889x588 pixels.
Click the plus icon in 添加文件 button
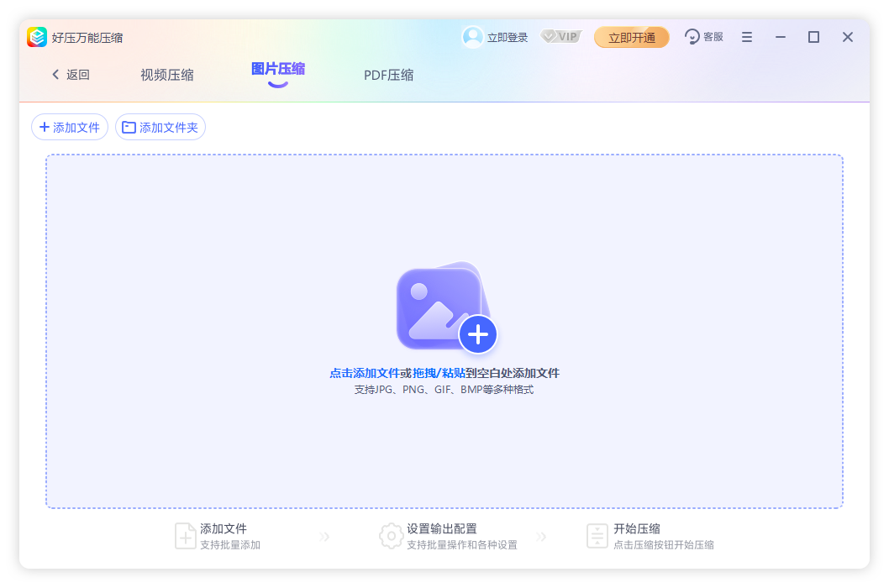(43, 126)
